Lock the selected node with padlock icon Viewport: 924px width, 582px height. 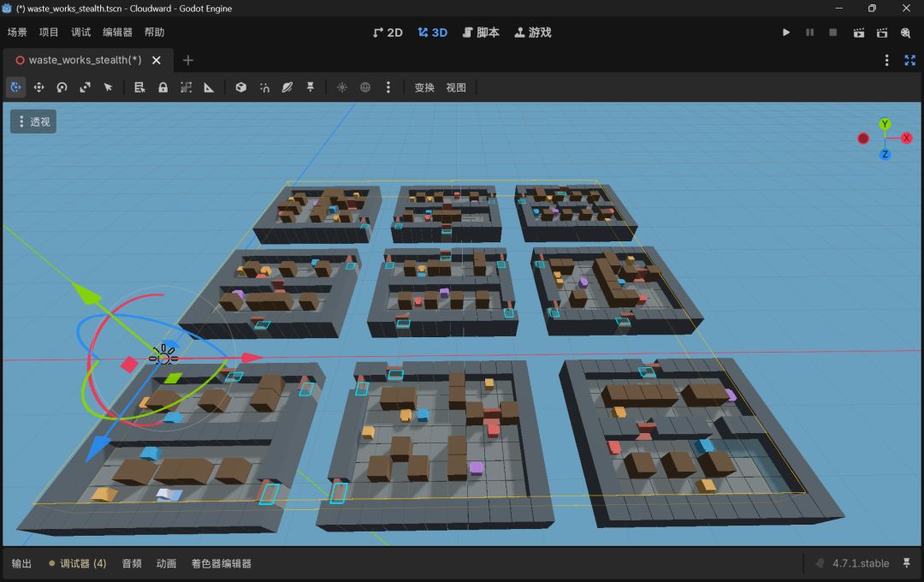(x=163, y=87)
